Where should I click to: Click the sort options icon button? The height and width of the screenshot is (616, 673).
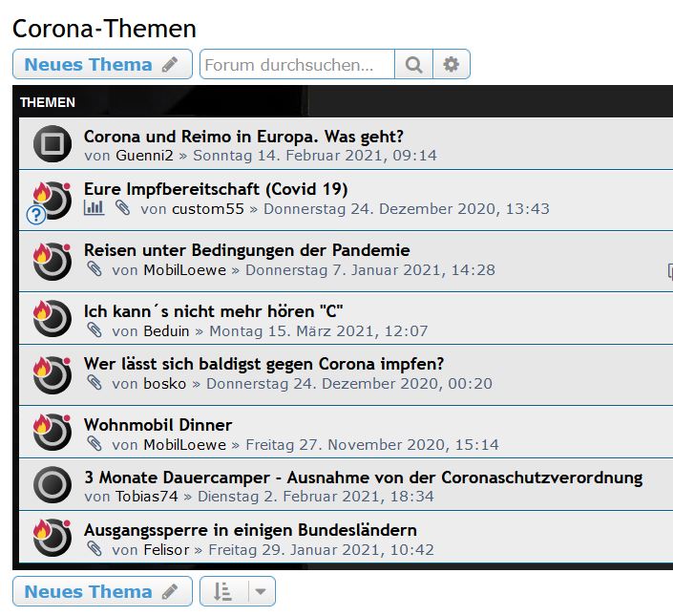(x=223, y=591)
